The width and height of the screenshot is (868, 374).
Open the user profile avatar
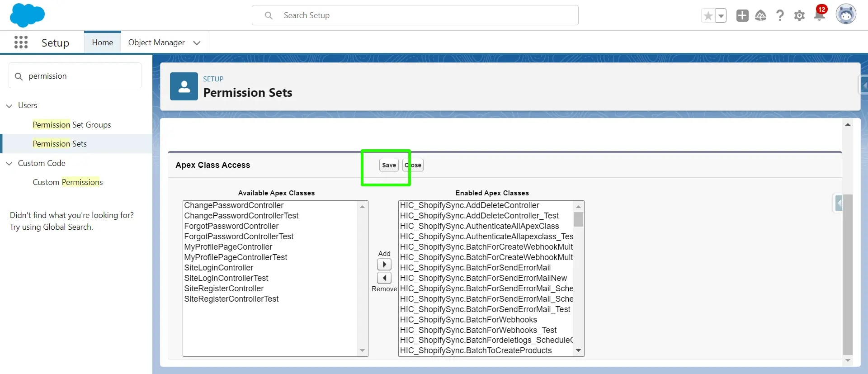[845, 15]
